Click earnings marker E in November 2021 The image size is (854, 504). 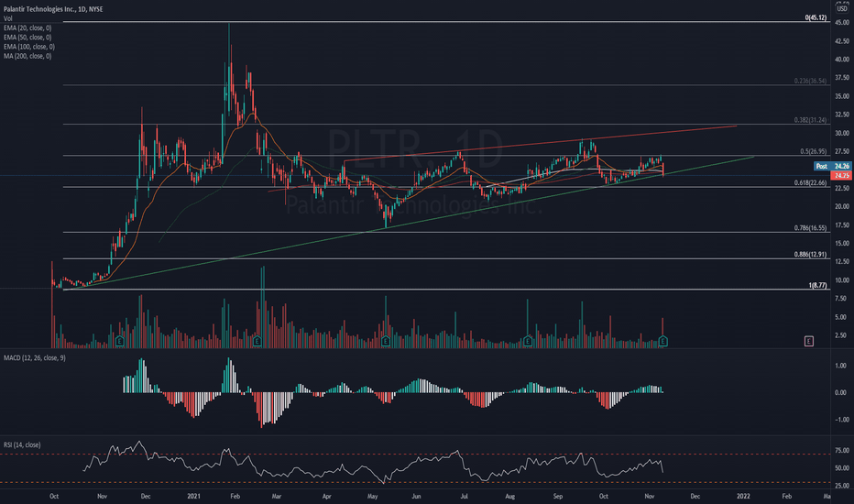click(x=662, y=342)
